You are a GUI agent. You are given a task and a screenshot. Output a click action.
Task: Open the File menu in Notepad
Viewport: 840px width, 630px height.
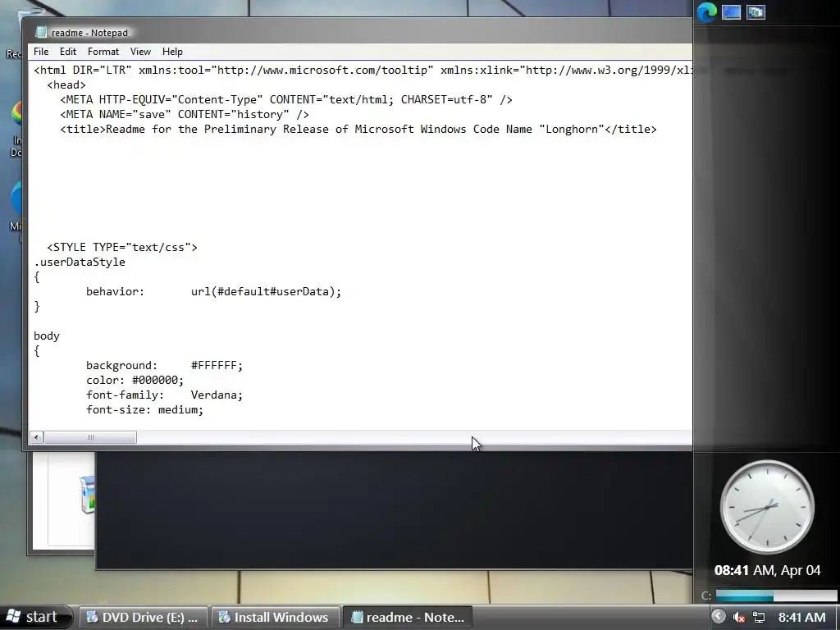point(41,52)
